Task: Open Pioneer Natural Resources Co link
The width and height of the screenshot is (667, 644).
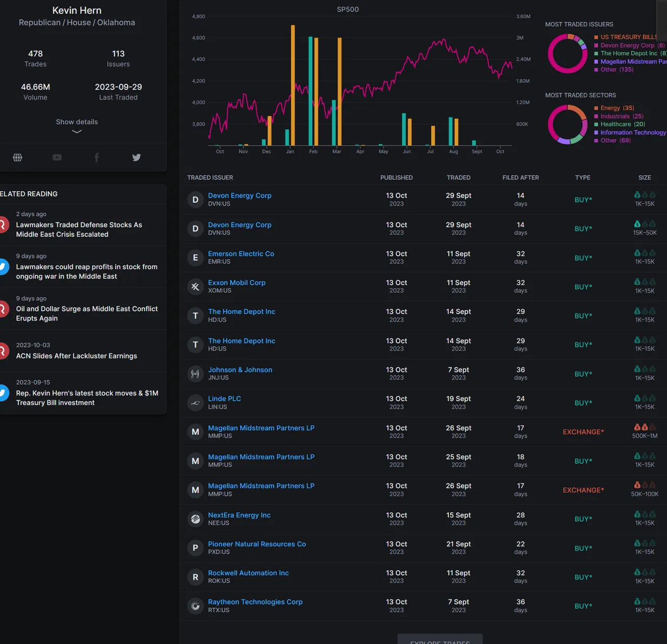Action: tap(257, 544)
